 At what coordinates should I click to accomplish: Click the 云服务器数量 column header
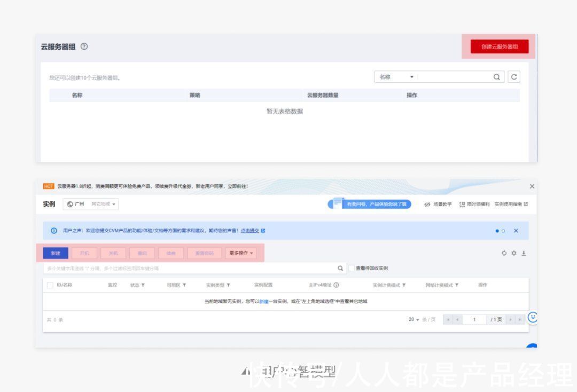[323, 95]
